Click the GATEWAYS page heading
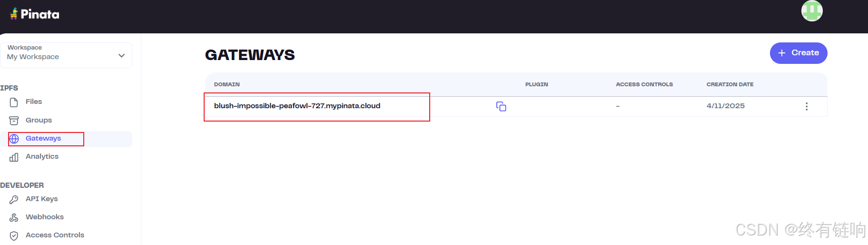 click(250, 55)
